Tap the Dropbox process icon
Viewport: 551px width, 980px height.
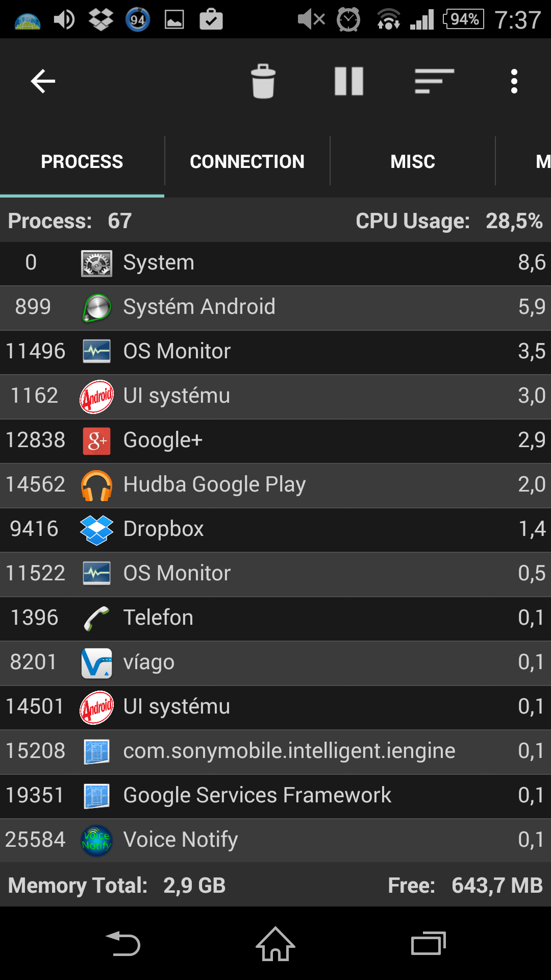96,529
